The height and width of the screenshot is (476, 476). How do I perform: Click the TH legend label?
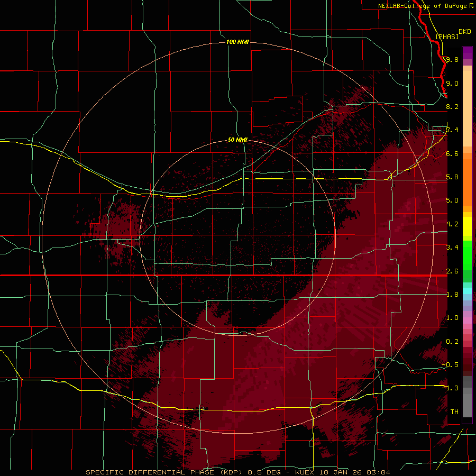pos(454,412)
